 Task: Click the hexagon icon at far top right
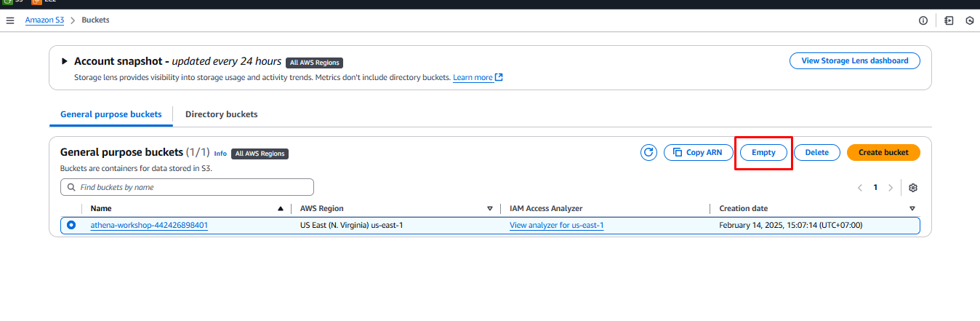tap(969, 20)
